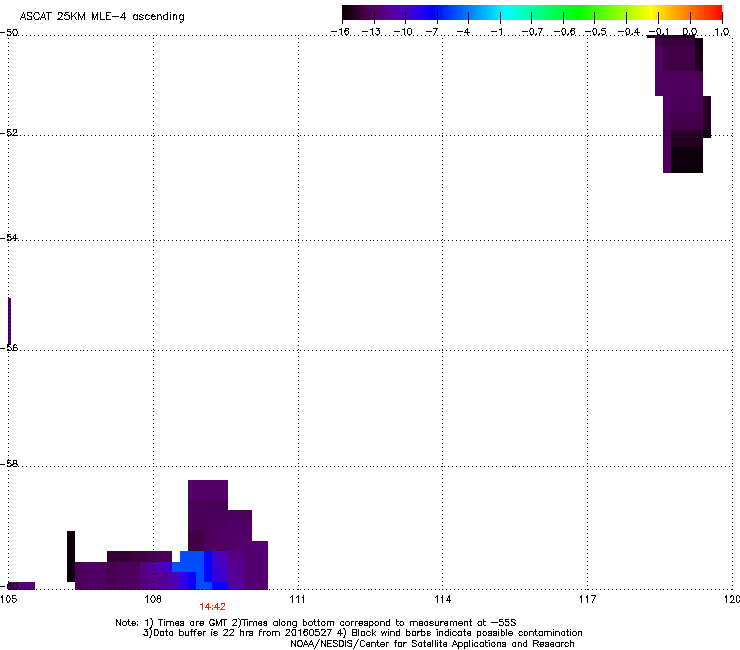Click the narrow black data cell near 106E
Screen dimensions: 740x650
pyautogui.click(x=71, y=556)
